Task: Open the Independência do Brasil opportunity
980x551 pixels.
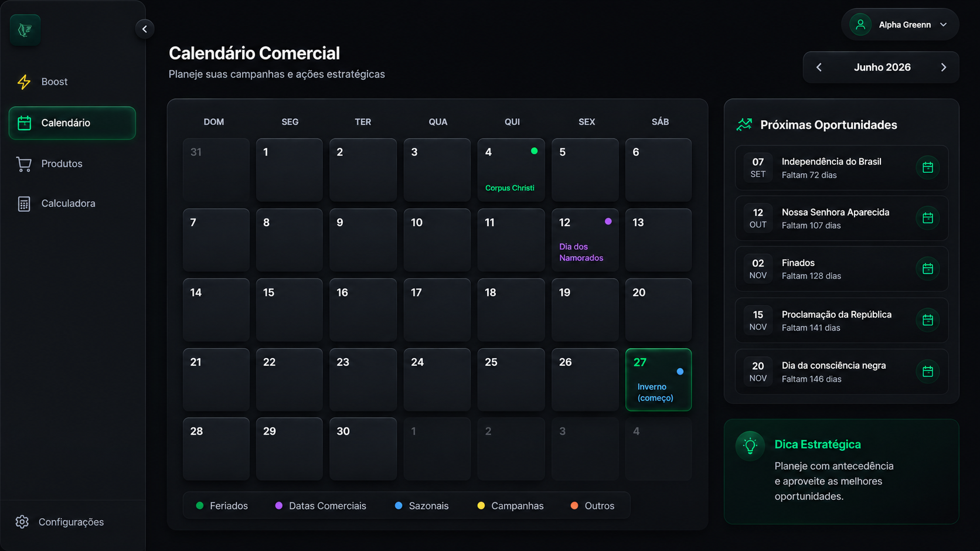Action: 842,168
